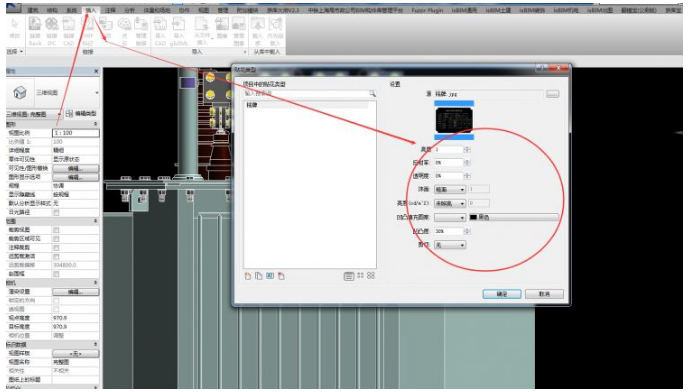This screenshot has height=392, width=688.
Task: Click the DWF Markup icon
Action: (87, 25)
